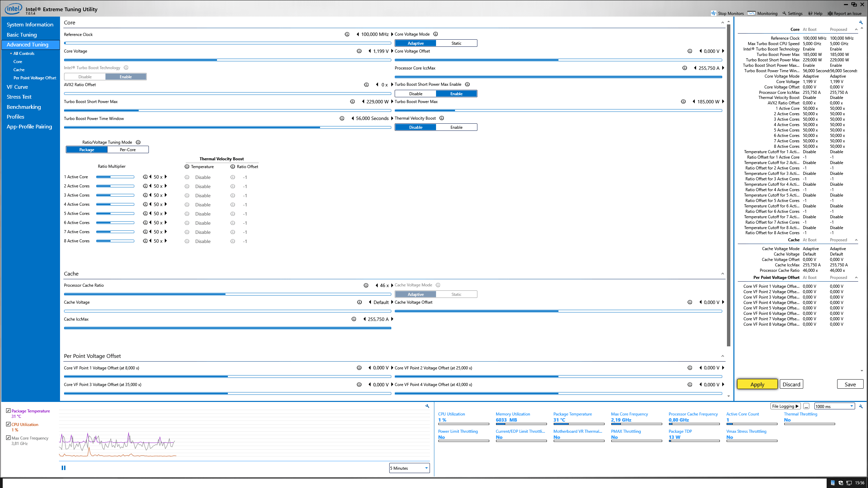Open the Windows Security tray icon

coord(840,483)
